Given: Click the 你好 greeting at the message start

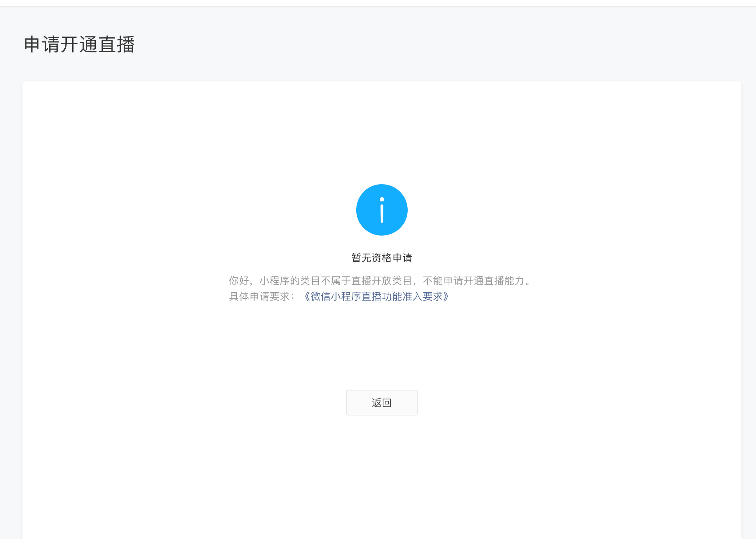Looking at the screenshot, I should click(239, 281).
